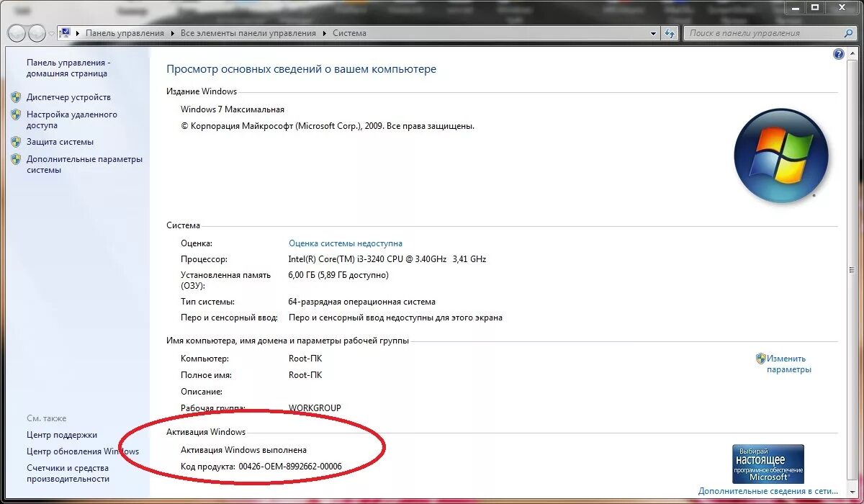Minimize the System window
This screenshot has width=864, height=504.
coord(794,7)
